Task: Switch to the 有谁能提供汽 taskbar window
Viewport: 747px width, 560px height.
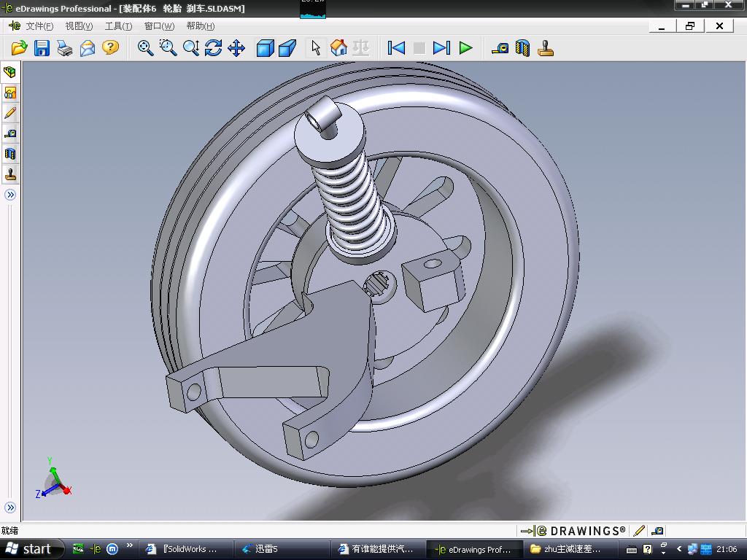Action: tap(377, 549)
